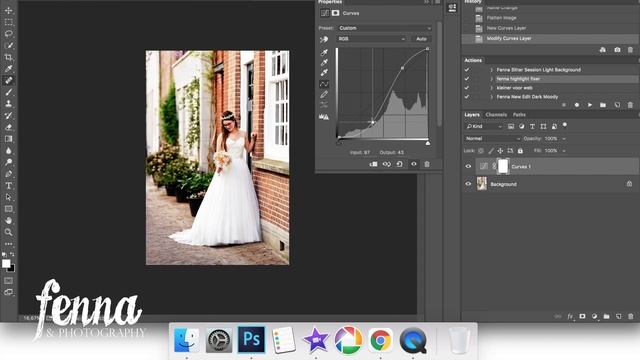The image size is (640, 360).
Task: Select the Hand tool
Action: point(9,220)
